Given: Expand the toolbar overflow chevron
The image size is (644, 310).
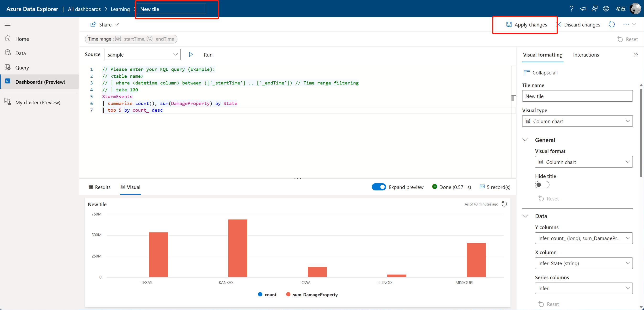Looking at the screenshot, I should (634, 25).
